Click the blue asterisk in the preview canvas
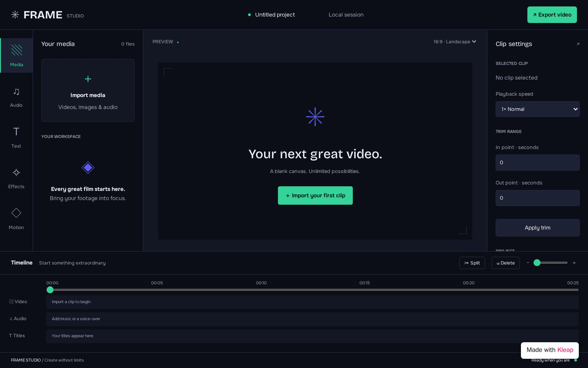The image size is (588, 368). click(315, 117)
